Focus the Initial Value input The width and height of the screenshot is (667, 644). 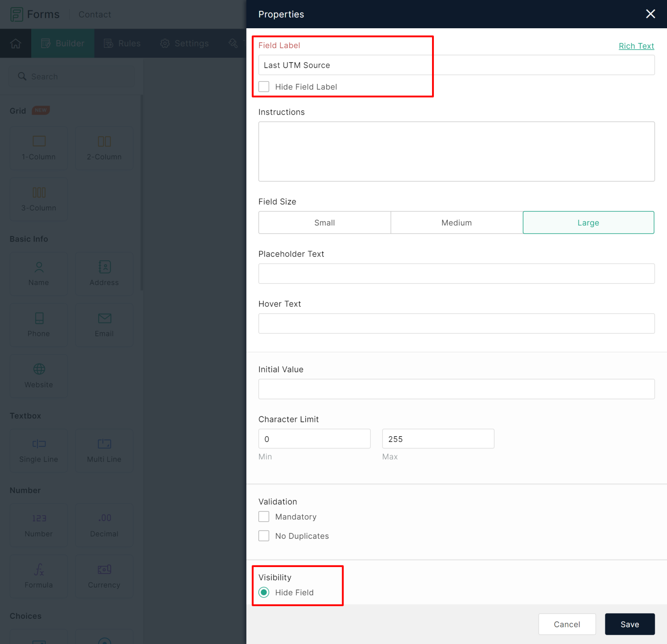tap(456, 389)
